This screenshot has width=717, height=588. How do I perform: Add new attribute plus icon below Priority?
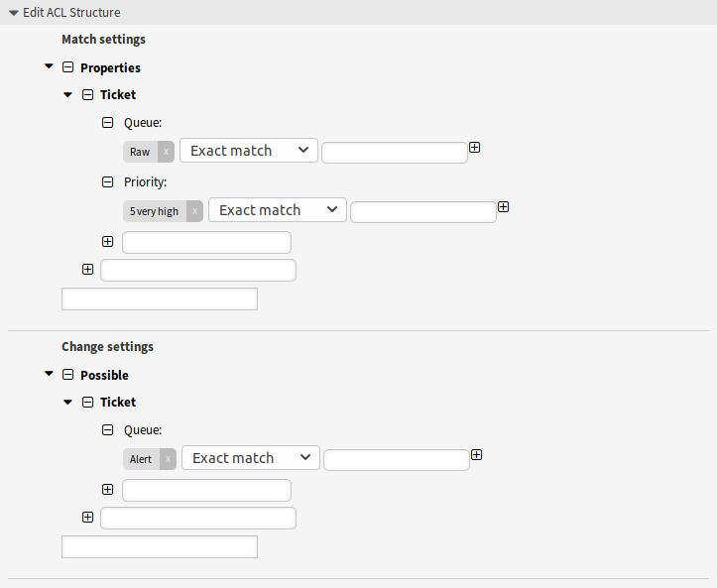107,241
